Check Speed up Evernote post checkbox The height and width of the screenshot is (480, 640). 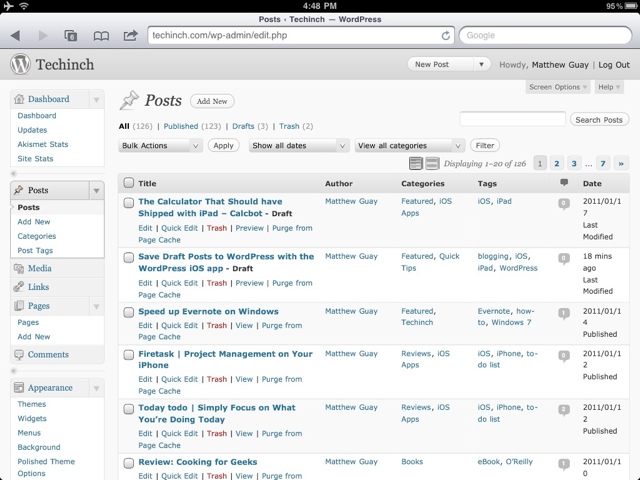click(x=129, y=313)
